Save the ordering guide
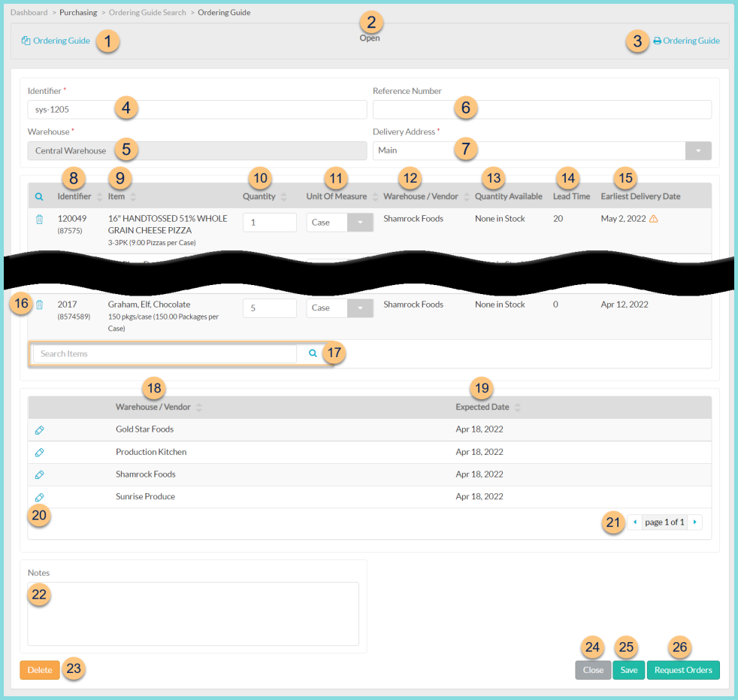This screenshot has height=700, width=738. point(628,669)
